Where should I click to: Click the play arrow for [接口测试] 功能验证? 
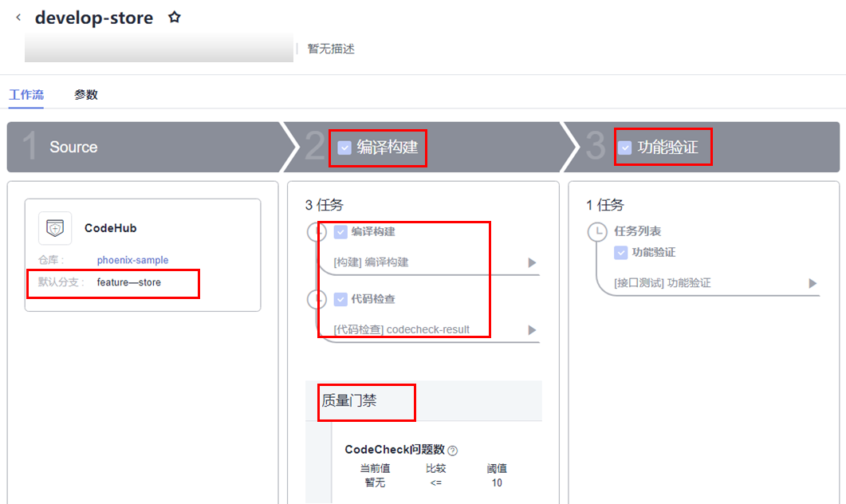point(813,283)
